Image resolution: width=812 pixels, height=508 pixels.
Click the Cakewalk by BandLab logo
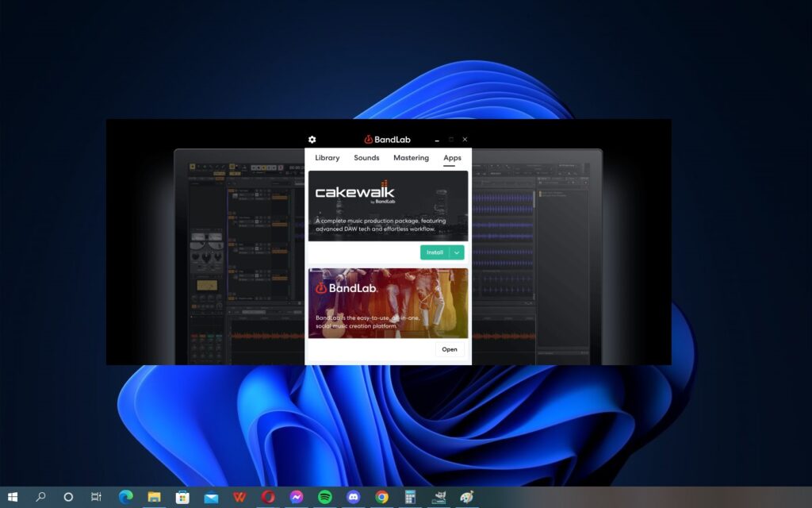click(355, 192)
